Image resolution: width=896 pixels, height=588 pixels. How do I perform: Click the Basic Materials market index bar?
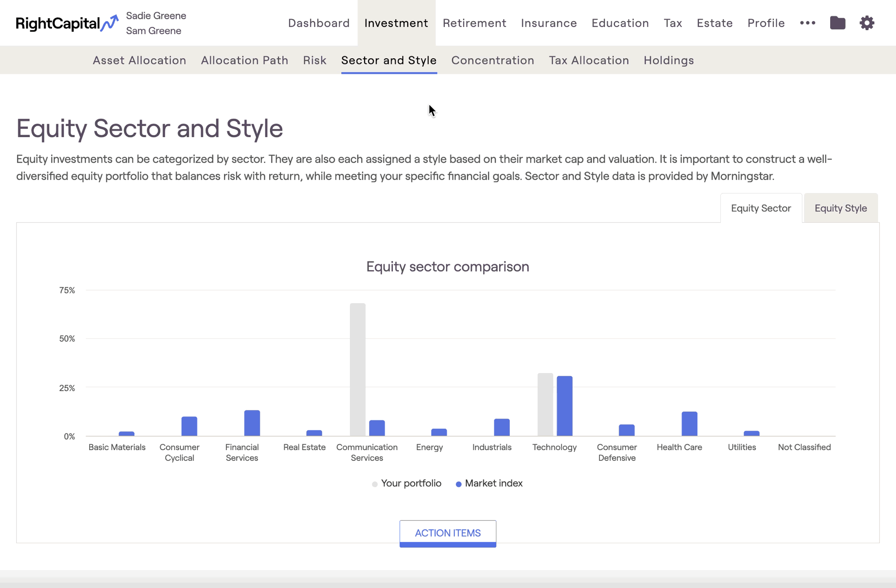[126, 433]
